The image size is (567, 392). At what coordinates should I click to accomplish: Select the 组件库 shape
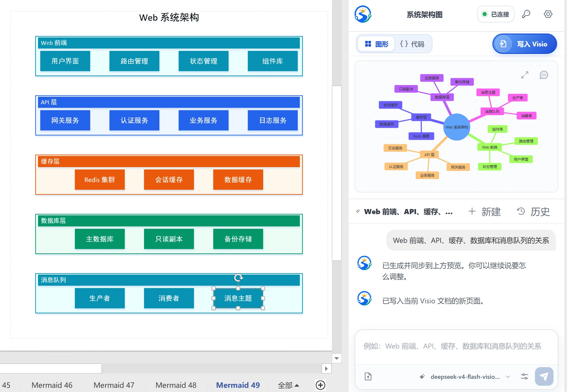pyautogui.click(x=273, y=61)
